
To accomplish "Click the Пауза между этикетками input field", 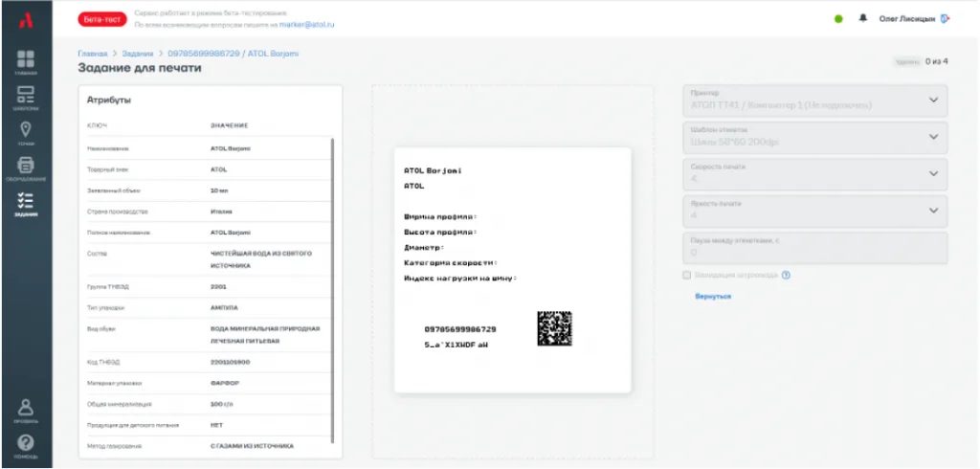I will click(815, 248).
